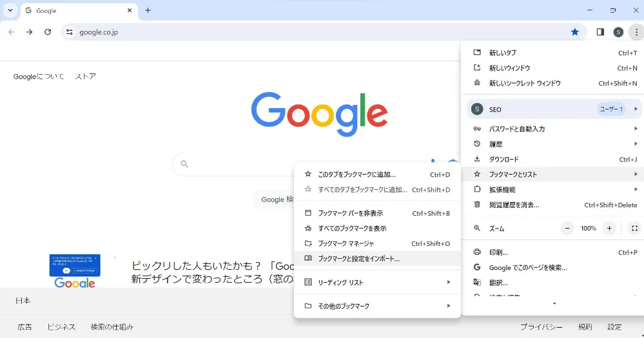Viewport: 644px width, 338px height.
Task: Decrease zoom with minus button
Action: pyautogui.click(x=567, y=229)
